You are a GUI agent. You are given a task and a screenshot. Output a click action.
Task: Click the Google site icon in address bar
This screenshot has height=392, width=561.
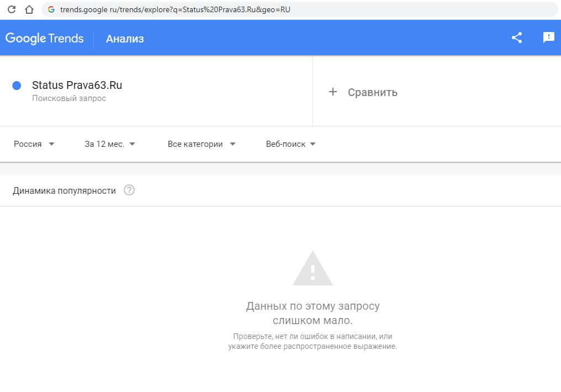pyautogui.click(x=51, y=9)
